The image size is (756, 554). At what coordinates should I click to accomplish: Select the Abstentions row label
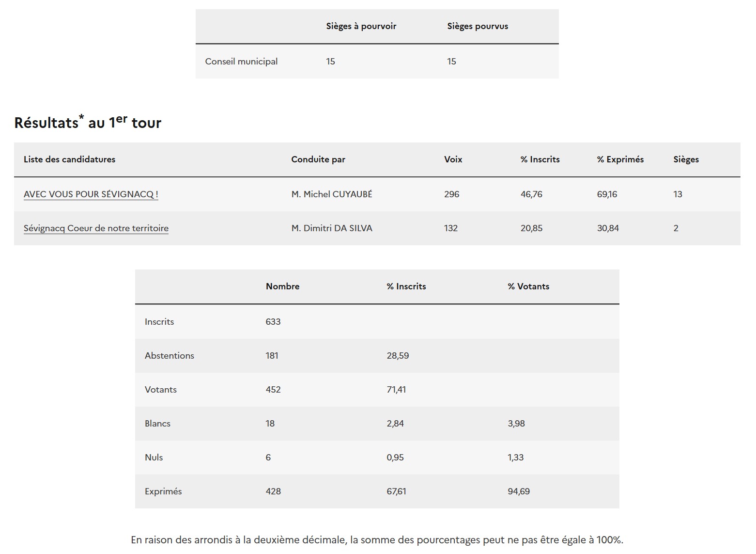coord(169,356)
